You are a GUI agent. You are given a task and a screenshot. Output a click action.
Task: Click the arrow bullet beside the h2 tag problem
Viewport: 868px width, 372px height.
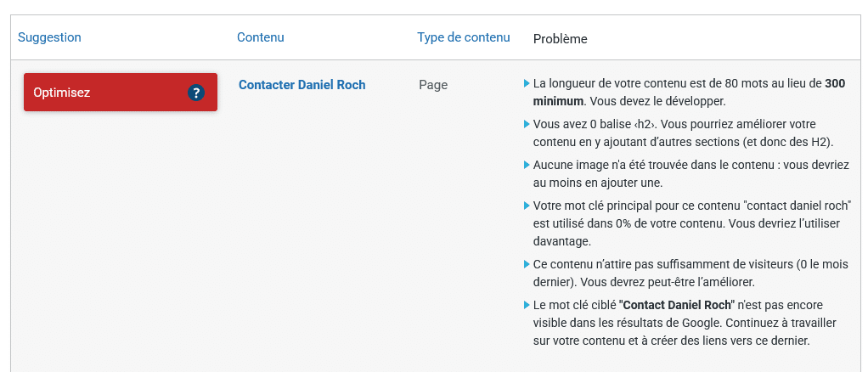coord(527,124)
